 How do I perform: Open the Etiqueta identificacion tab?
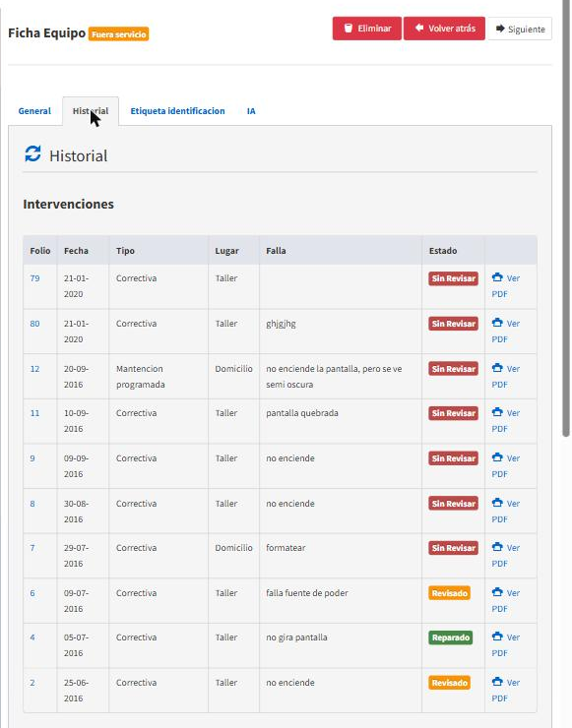pos(177,111)
